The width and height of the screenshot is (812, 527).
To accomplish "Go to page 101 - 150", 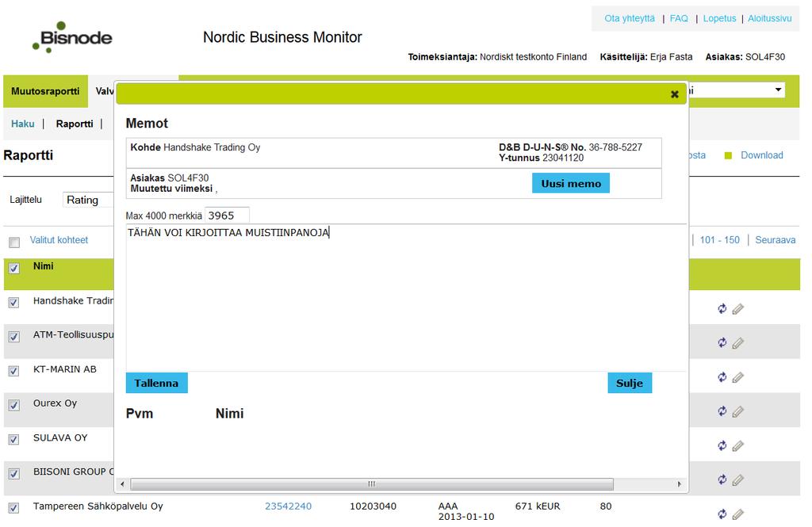I will coord(719,240).
